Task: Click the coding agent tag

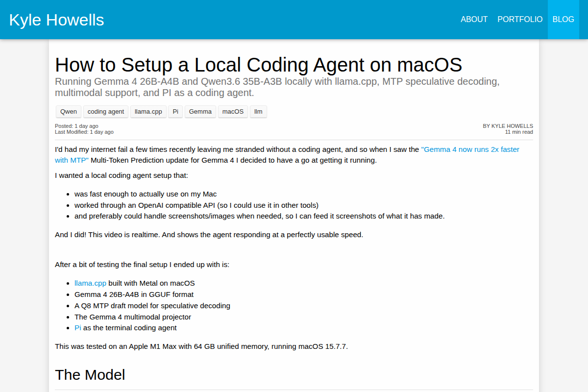Action: (x=106, y=112)
